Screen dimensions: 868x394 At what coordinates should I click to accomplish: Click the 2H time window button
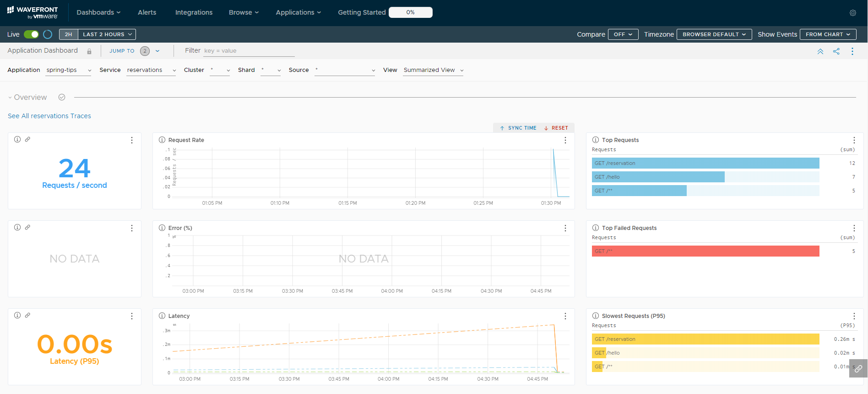69,34
